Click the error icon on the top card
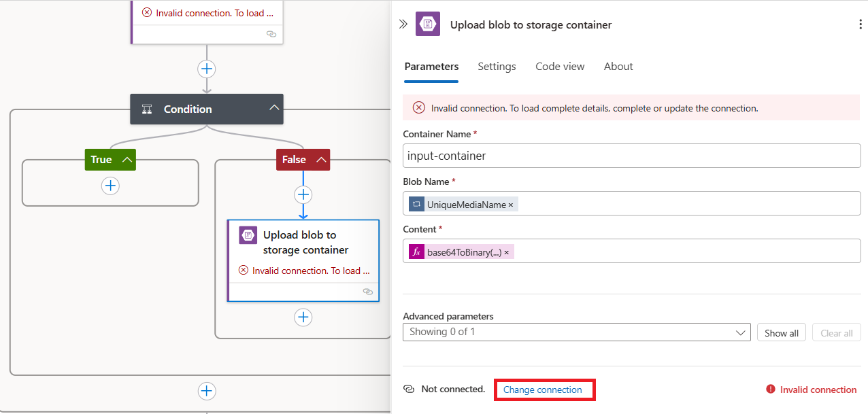Viewport: 868px width, 414px height. point(147,12)
